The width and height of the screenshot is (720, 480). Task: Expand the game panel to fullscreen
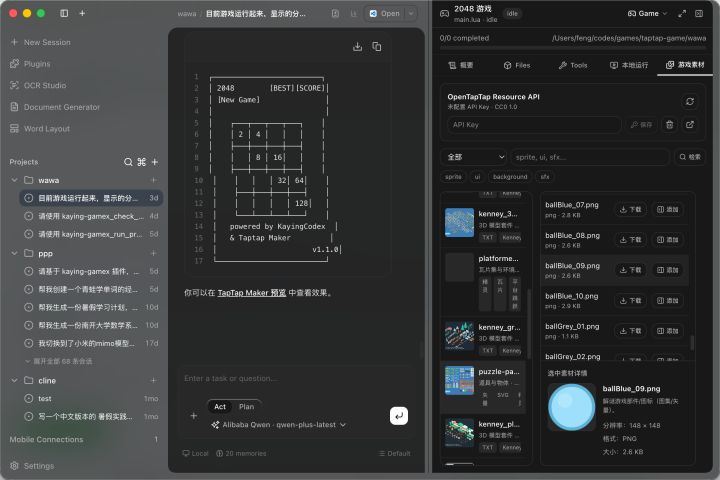[682, 13]
